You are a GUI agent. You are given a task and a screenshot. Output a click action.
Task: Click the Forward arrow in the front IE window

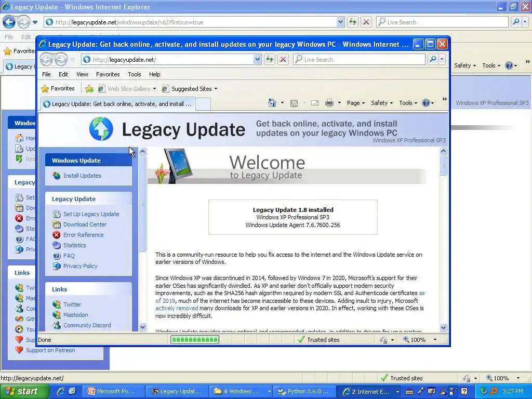(61, 59)
